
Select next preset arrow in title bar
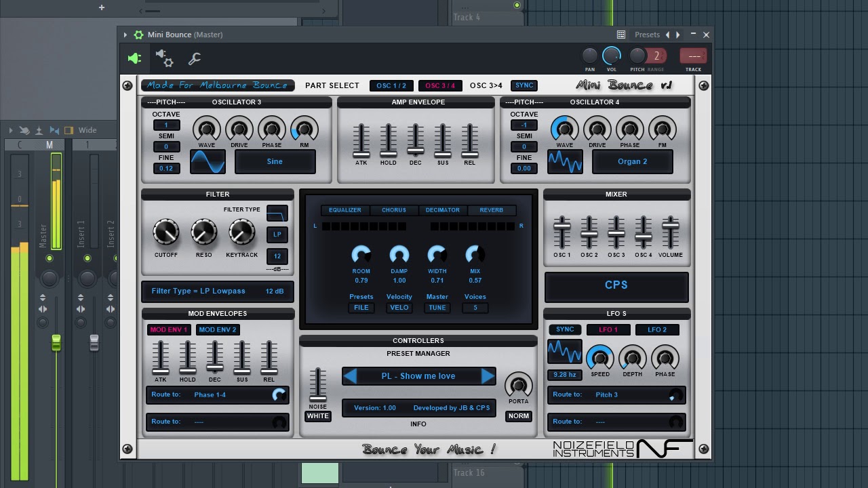tap(677, 35)
